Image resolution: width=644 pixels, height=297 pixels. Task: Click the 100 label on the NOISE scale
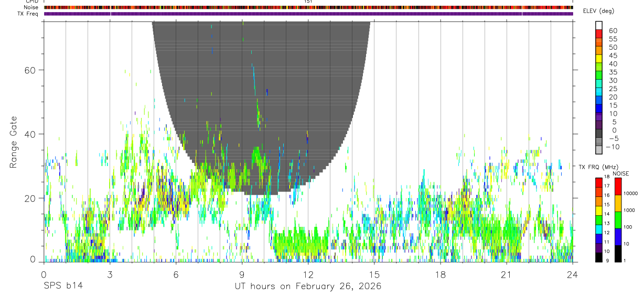coord(627,227)
